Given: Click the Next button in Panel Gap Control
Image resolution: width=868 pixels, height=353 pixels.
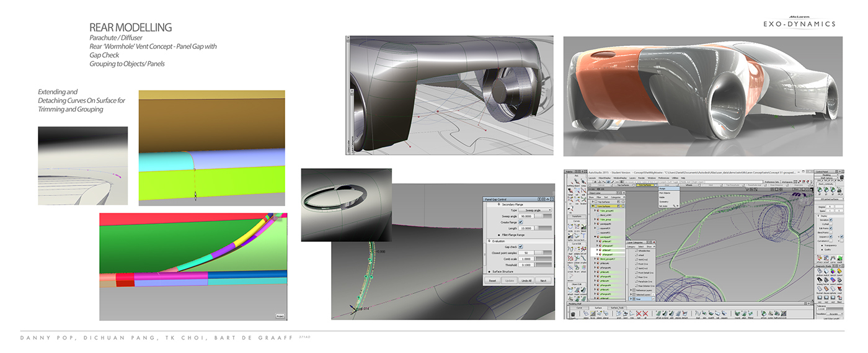Looking at the screenshot, I should [x=543, y=281].
